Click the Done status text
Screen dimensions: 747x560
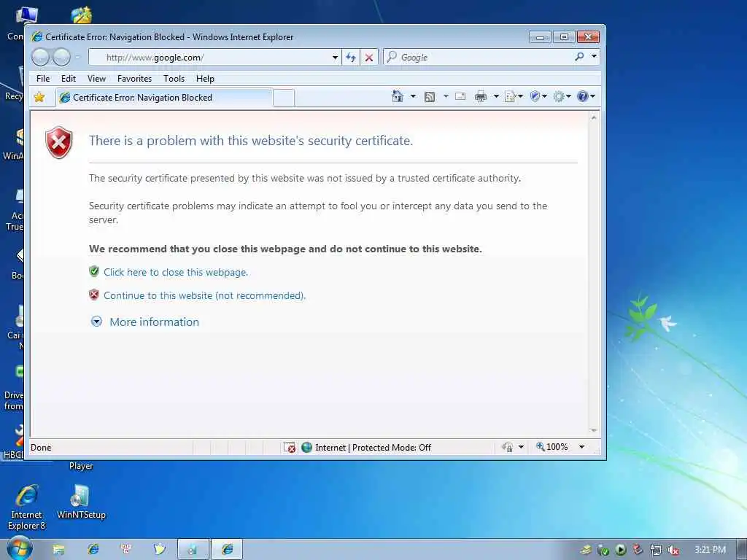41,448
